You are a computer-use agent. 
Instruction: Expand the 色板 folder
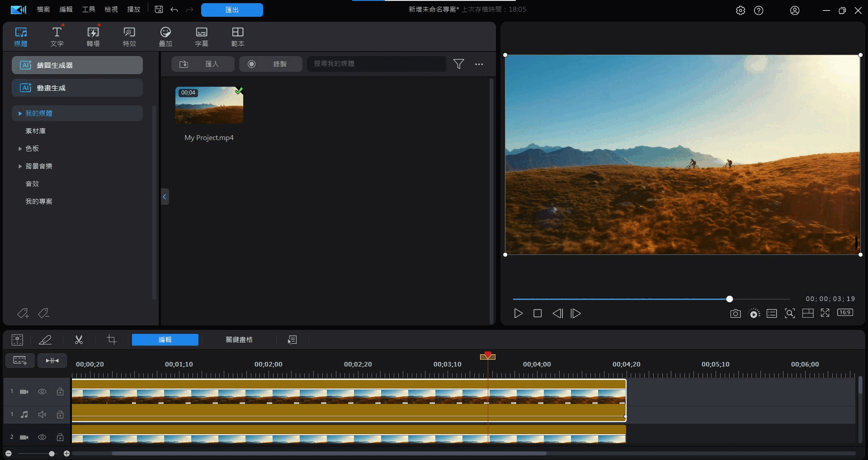tap(20, 149)
